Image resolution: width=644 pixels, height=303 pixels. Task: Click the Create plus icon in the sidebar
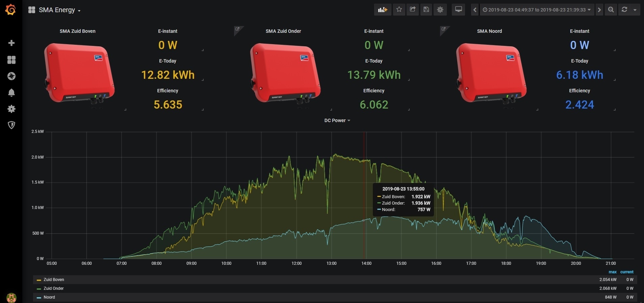(x=11, y=43)
